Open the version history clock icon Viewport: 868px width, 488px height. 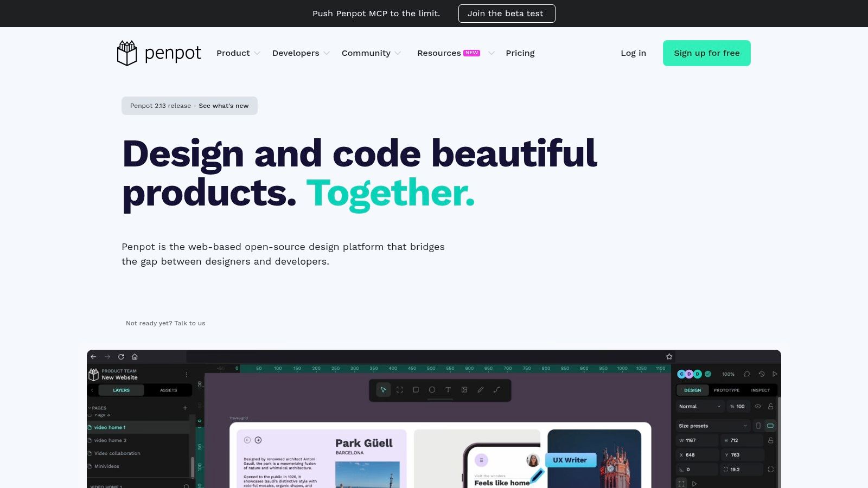click(762, 374)
